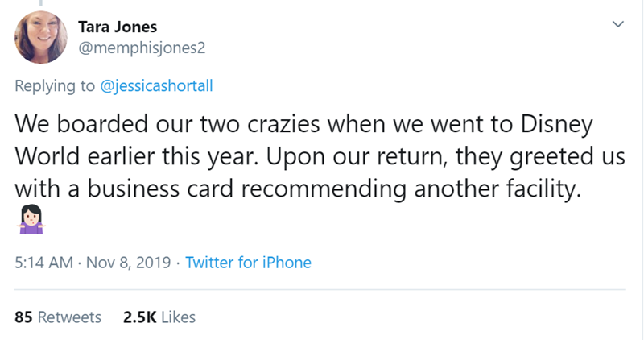644x340 pixels.
Task: Click Tara Jones's profile picture
Action: [x=41, y=38]
